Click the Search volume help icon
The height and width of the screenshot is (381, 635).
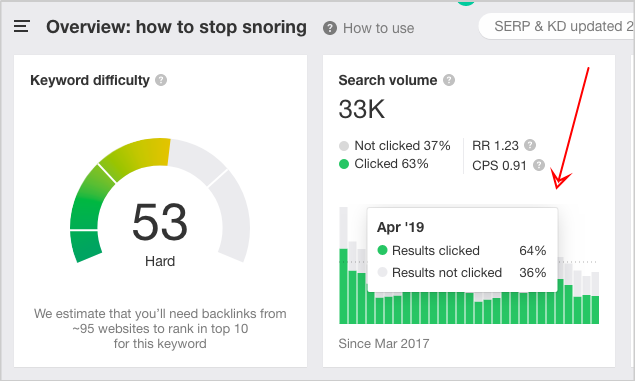[449, 80]
